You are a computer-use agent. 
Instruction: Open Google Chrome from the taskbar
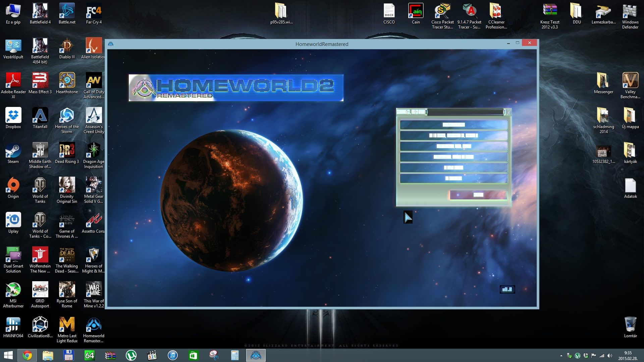click(27, 355)
